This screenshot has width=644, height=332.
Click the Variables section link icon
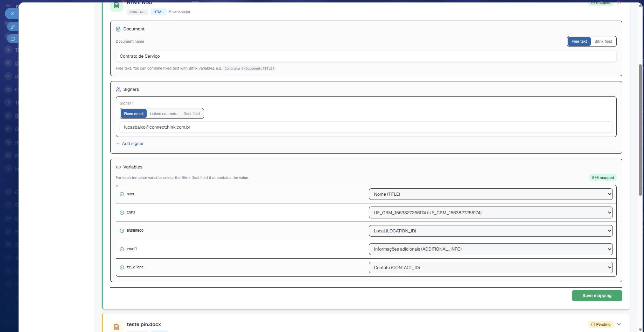[118, 167]
